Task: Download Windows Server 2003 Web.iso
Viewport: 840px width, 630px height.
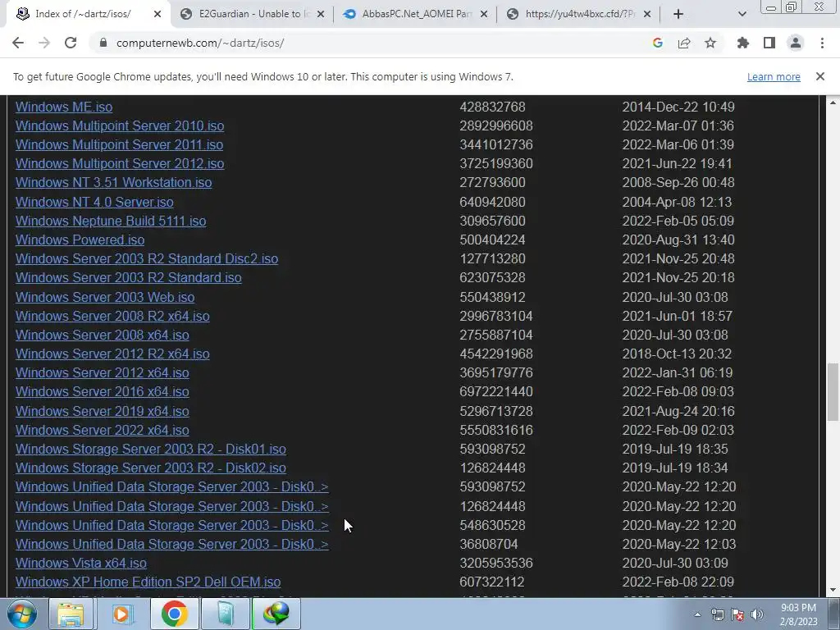Action: (x=105, y=297)
